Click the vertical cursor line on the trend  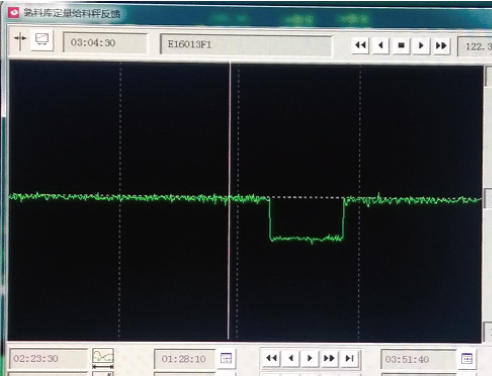pos(229,200)
